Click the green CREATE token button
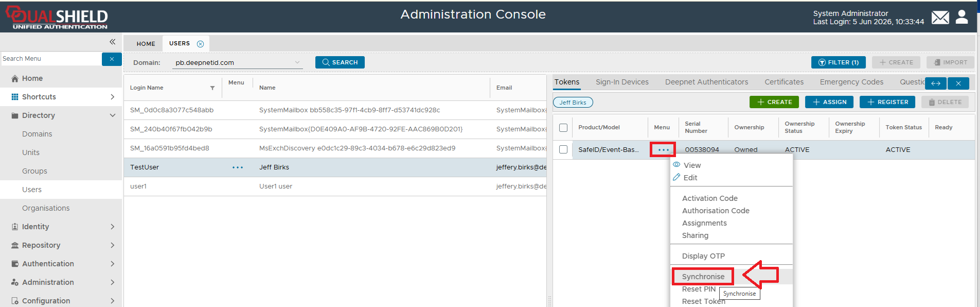 [x=774, y=102]
